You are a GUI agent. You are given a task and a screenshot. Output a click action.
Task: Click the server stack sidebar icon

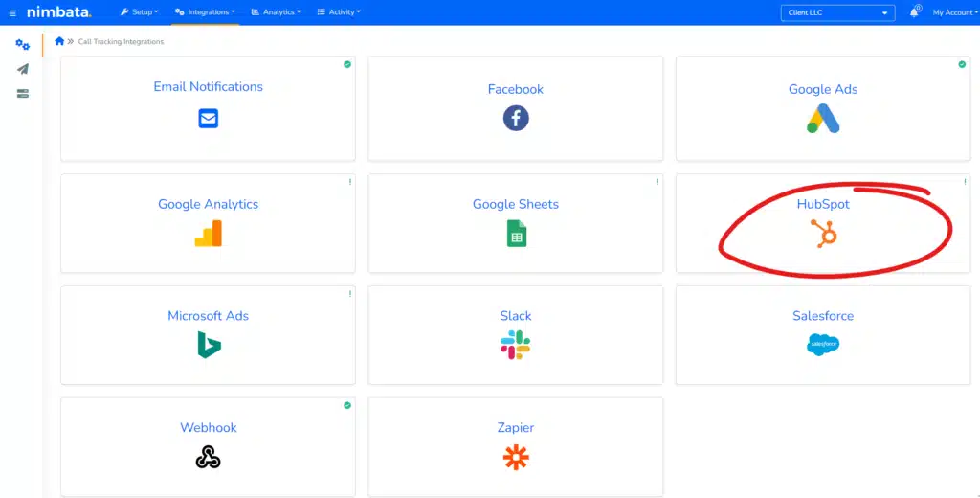[23, 94]
